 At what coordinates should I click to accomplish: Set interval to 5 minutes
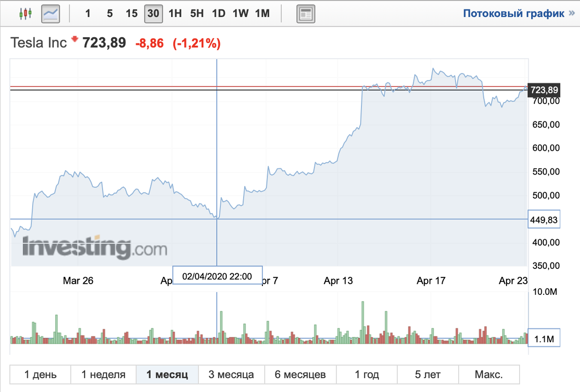point(110,13)
